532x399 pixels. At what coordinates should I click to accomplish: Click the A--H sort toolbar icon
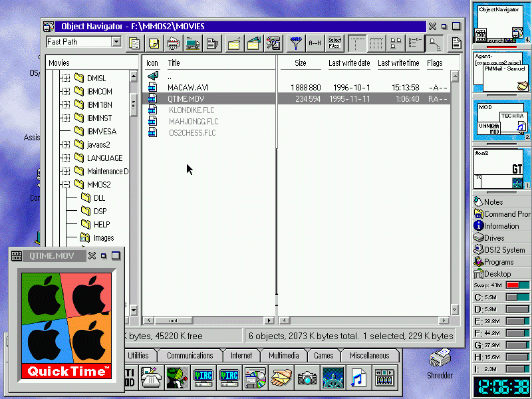pyautogui.click(x=315, y=43)
